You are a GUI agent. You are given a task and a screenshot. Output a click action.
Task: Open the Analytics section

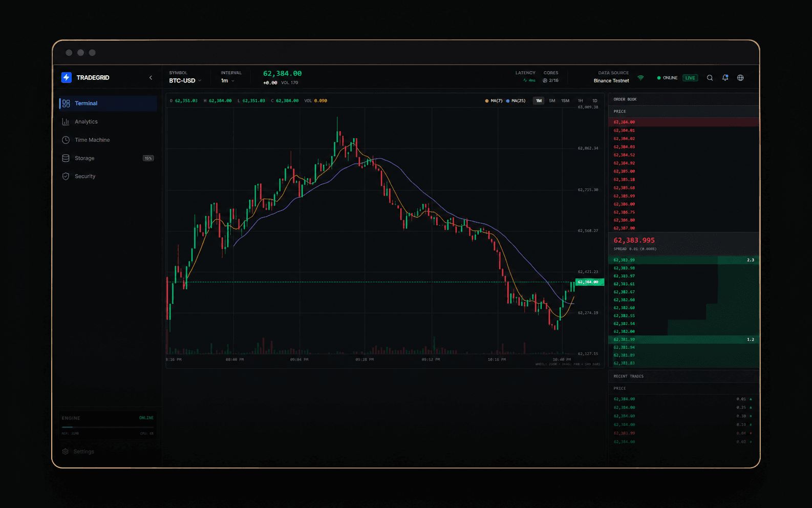pyautogui.click(x=108, y=122)
